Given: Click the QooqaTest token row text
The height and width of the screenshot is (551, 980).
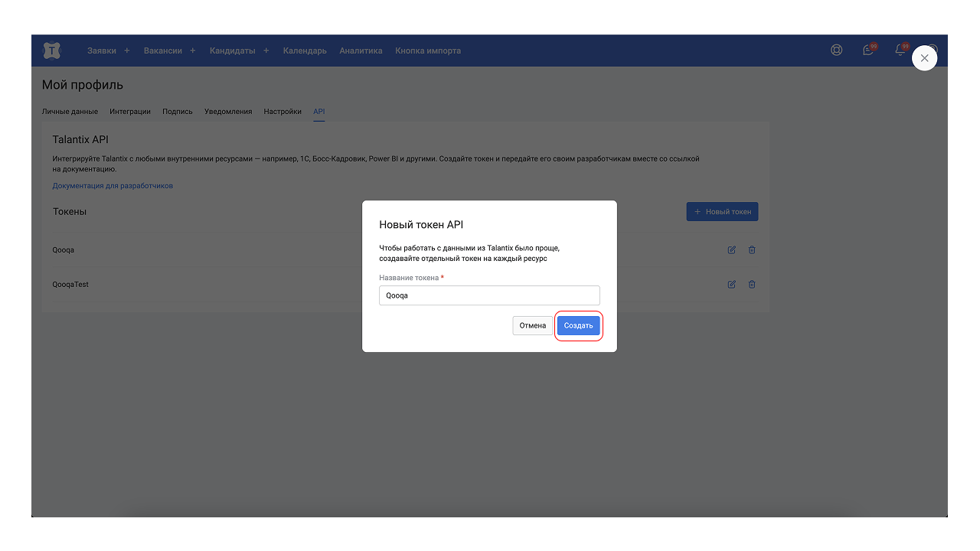Looking at the screenshot, I should (x=70, y=285).
